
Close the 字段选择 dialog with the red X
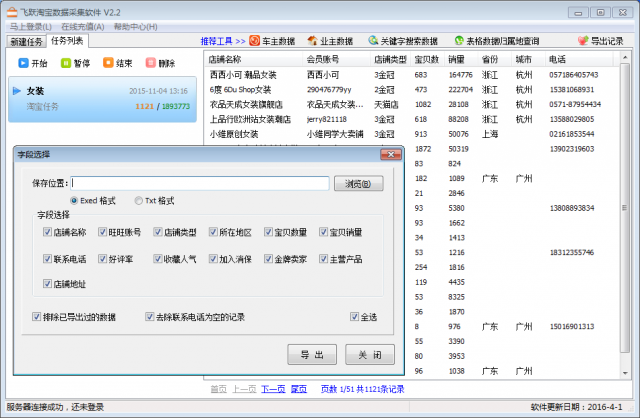coord(391,154)
